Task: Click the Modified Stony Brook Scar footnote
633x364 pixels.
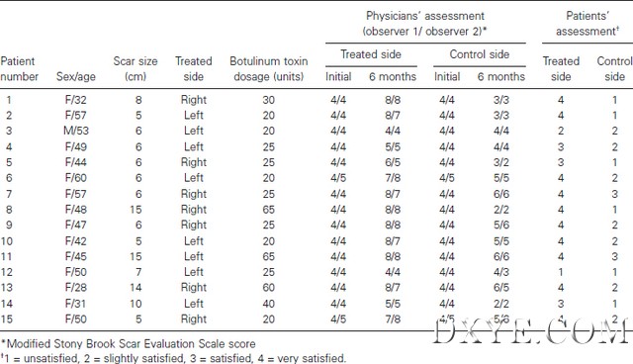Action: tap(128, 344)
